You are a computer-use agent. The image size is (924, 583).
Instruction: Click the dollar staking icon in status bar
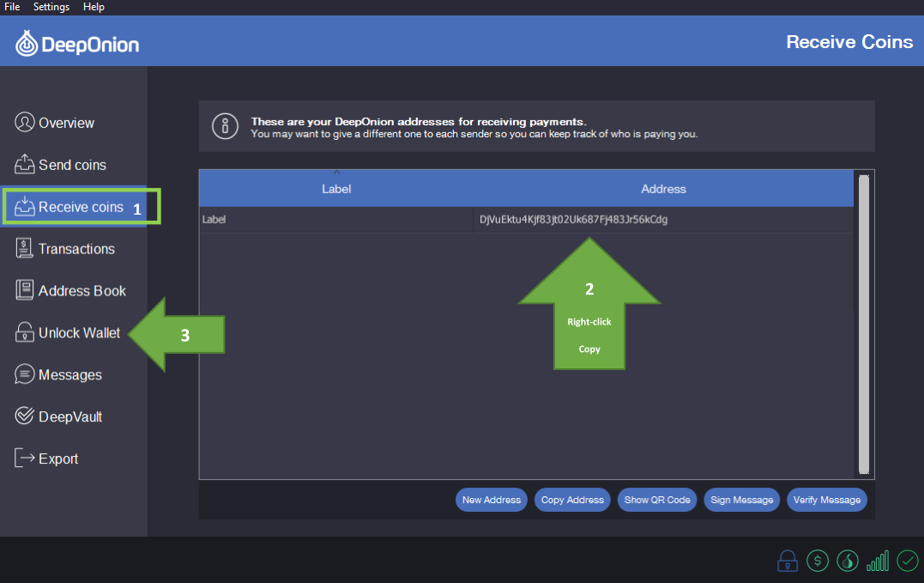click(818, 561)
